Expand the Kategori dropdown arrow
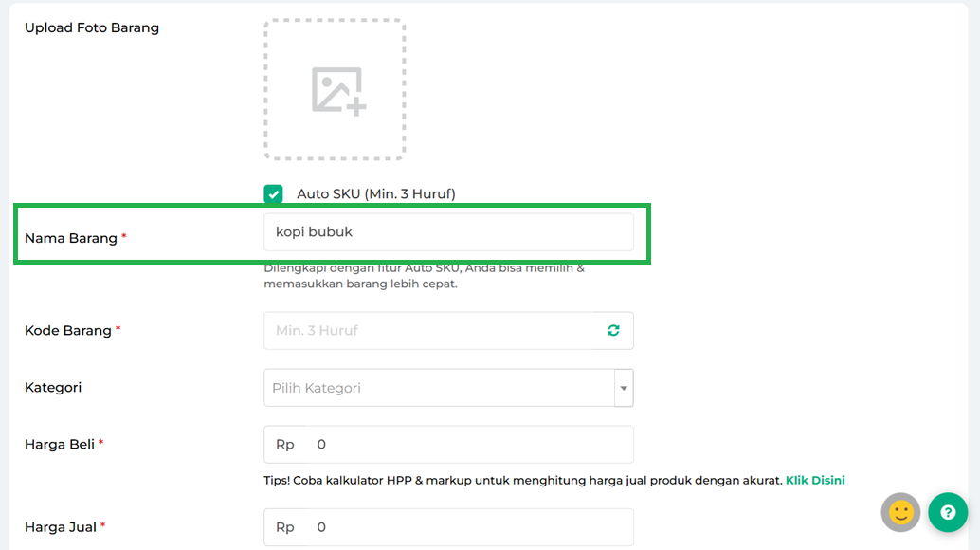The width and height of the screenshot is (980, 550). pyautogui.click(x=624, y=388)
